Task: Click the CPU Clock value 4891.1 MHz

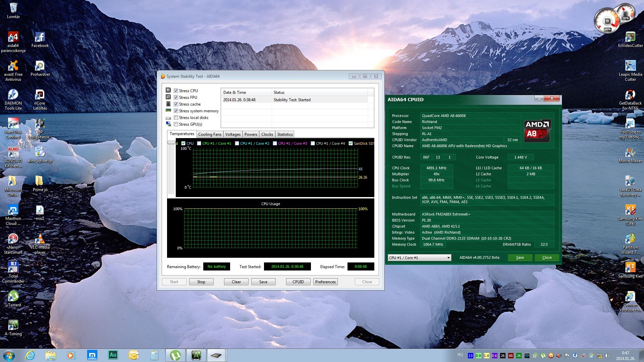Action: click(436, 168)
